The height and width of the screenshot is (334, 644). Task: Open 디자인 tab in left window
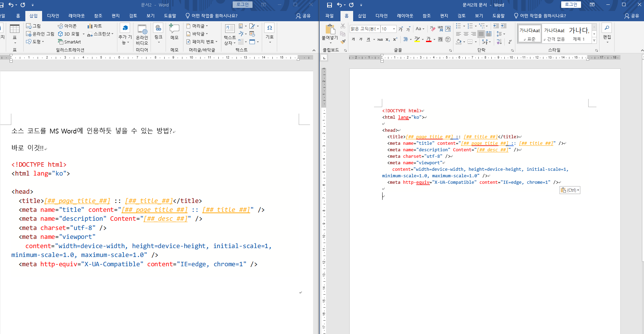[53, 16]
